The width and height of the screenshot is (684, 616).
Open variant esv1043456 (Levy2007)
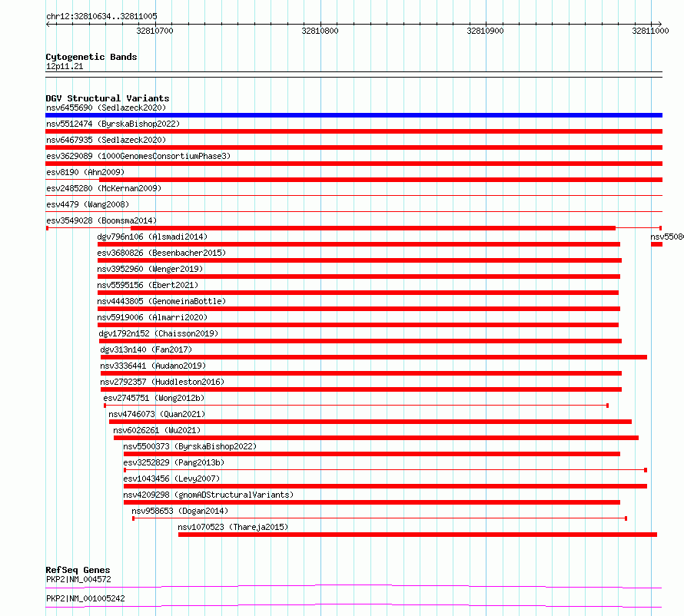coord(171,479)
